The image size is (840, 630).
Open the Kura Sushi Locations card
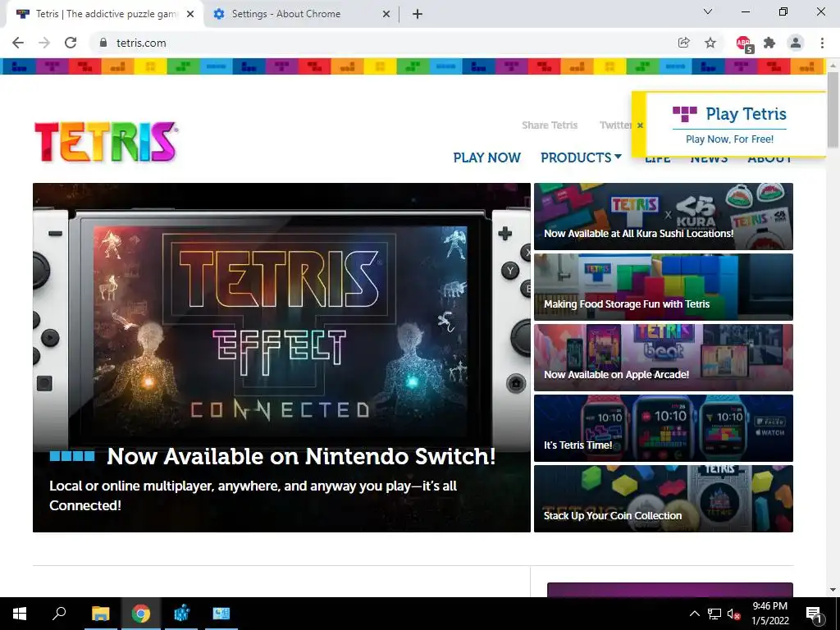tap(663, 217)
